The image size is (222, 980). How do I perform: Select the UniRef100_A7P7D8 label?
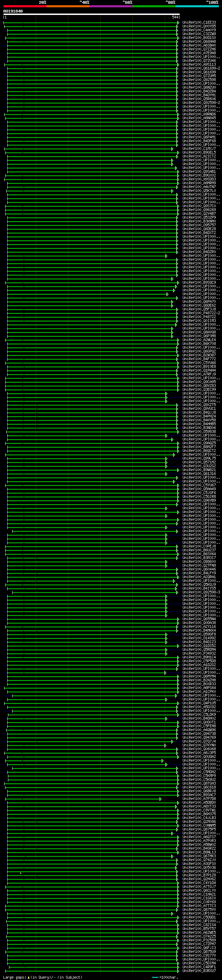pyautogui.click(x=199, y=799)
